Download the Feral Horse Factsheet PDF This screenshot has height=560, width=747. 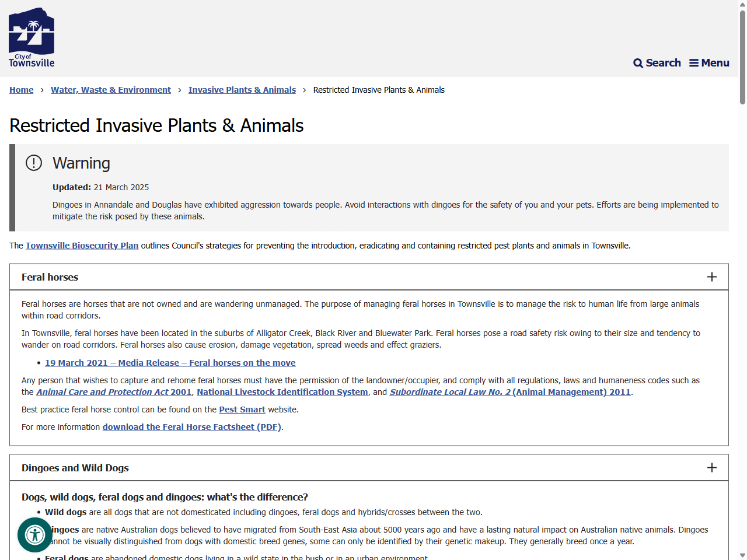pyautogui.click(x=191, y=426)
